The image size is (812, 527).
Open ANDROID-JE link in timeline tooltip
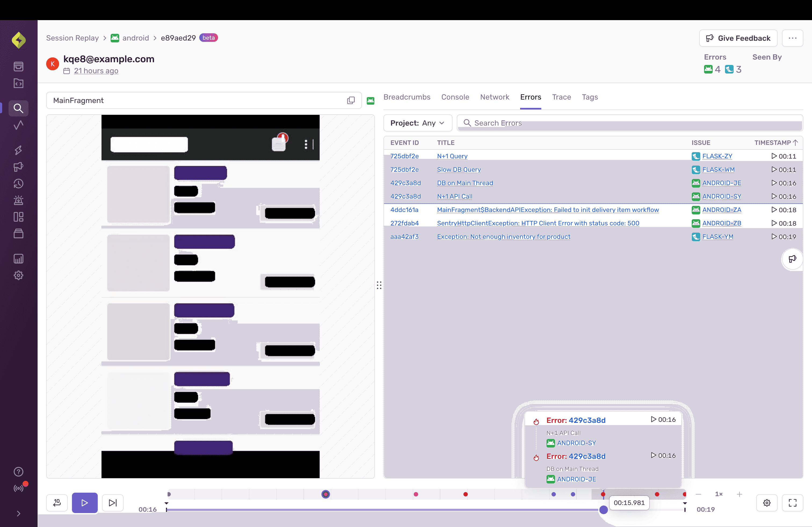(x=576, y=479)
